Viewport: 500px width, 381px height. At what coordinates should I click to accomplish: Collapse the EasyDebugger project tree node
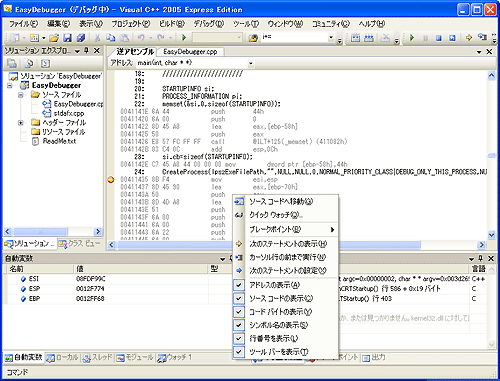10,86
